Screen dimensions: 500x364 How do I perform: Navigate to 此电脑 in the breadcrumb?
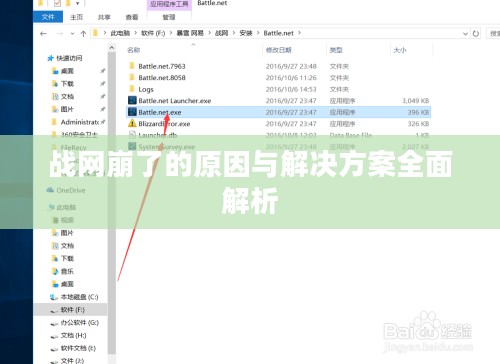[120, 33]
